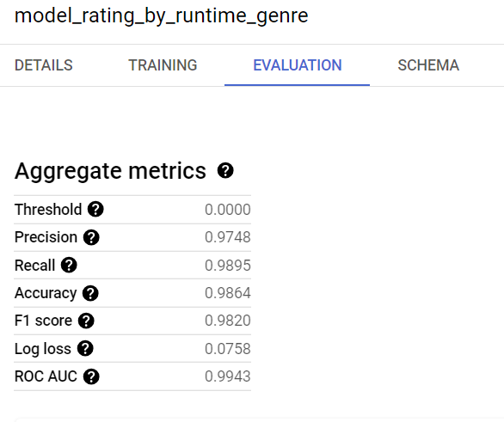The width and height of the screenshot is (504, 422).
Task: Open the TRAINING tab
Action: (x=163, y=65)
